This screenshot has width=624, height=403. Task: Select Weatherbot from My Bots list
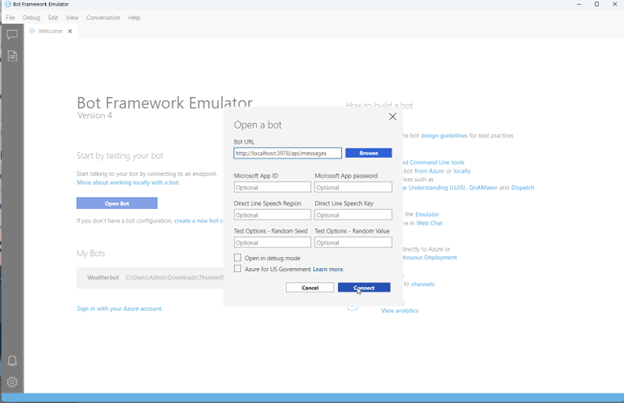point(103,277)
